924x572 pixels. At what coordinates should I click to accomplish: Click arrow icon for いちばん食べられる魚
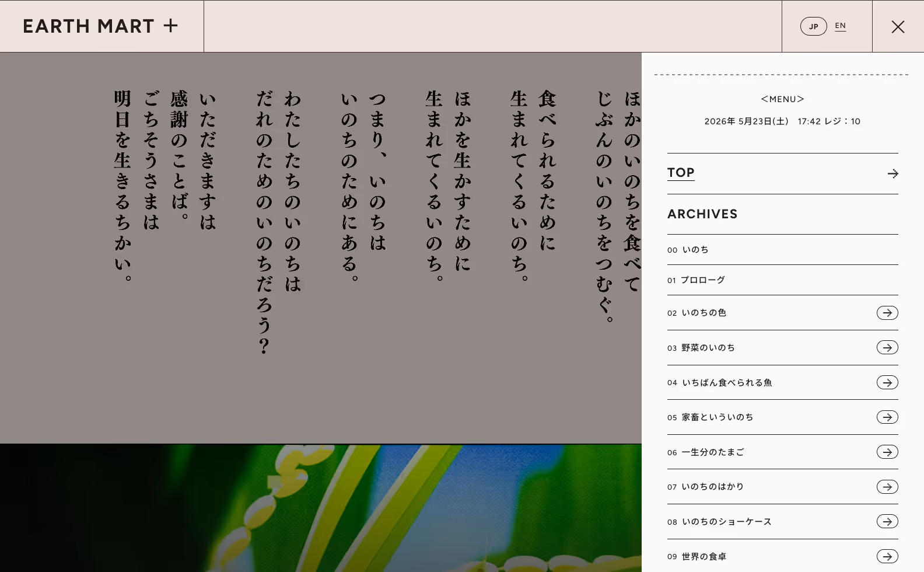coord(887,382)
